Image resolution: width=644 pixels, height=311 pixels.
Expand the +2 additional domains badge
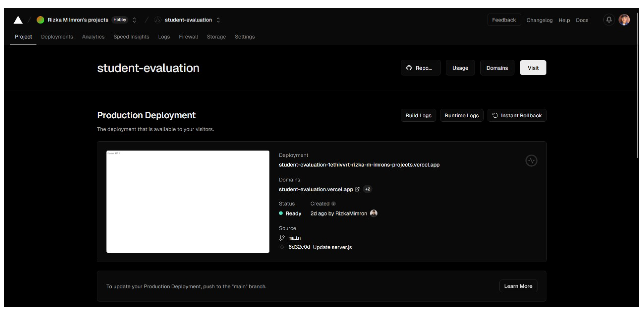coord(367,189)
